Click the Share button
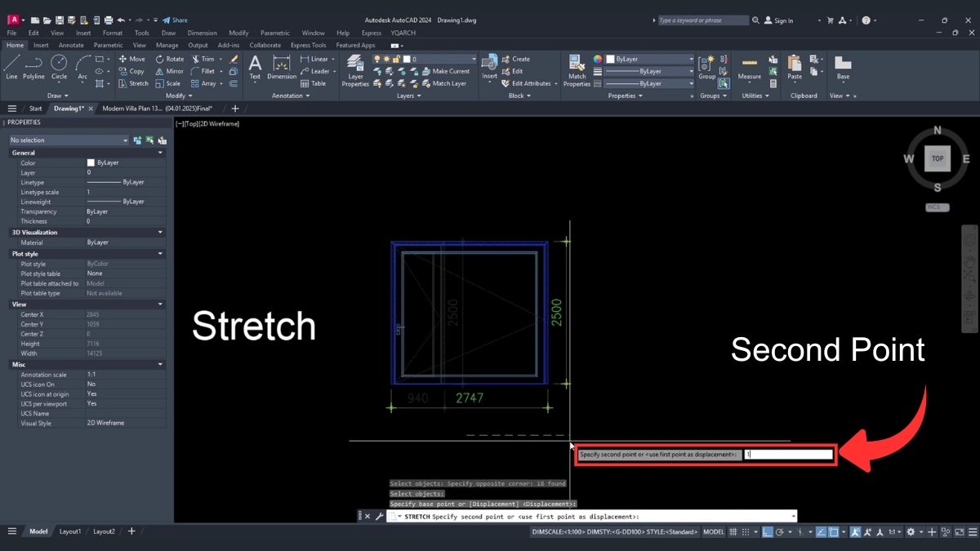This screenshot has height=551, width=980. coord(175,20)
